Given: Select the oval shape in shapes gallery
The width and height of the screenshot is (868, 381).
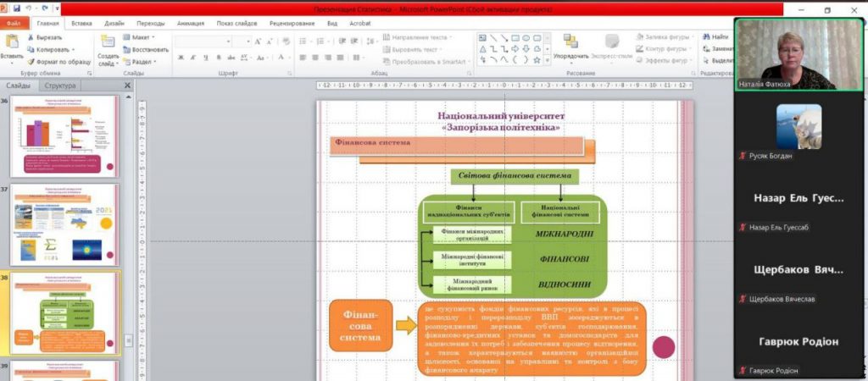Looking at the screenshot, I should tap(526, 37).
